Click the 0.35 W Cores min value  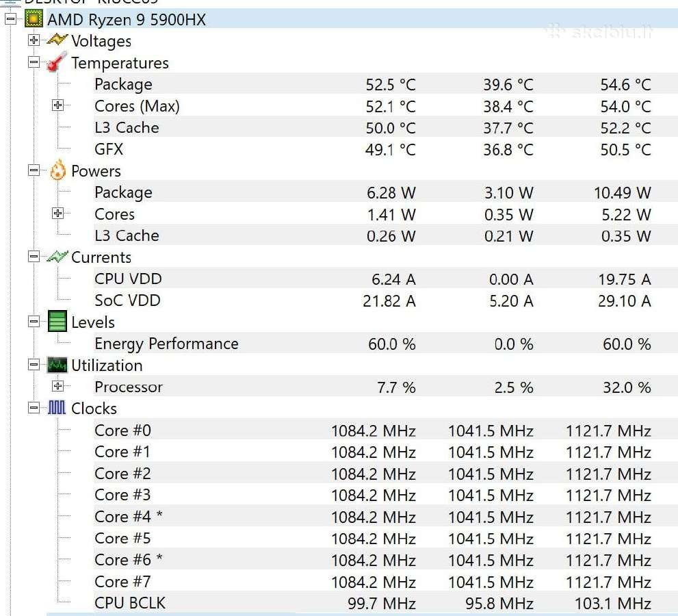[508, 214]
